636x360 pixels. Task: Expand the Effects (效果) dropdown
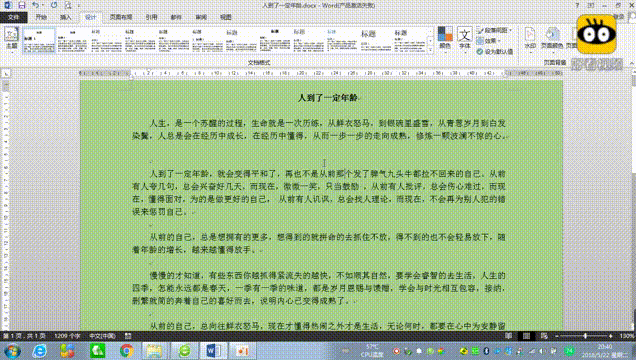(x=489, y=41)
